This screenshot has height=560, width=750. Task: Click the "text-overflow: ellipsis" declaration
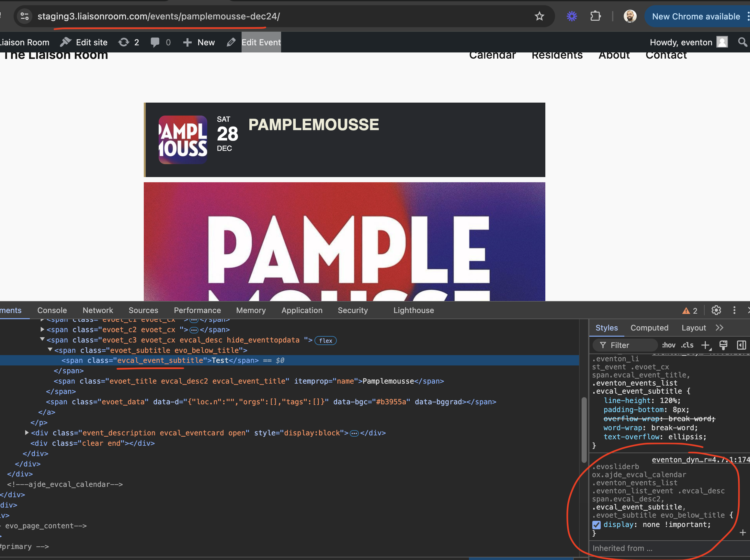(x=655, y=437)
